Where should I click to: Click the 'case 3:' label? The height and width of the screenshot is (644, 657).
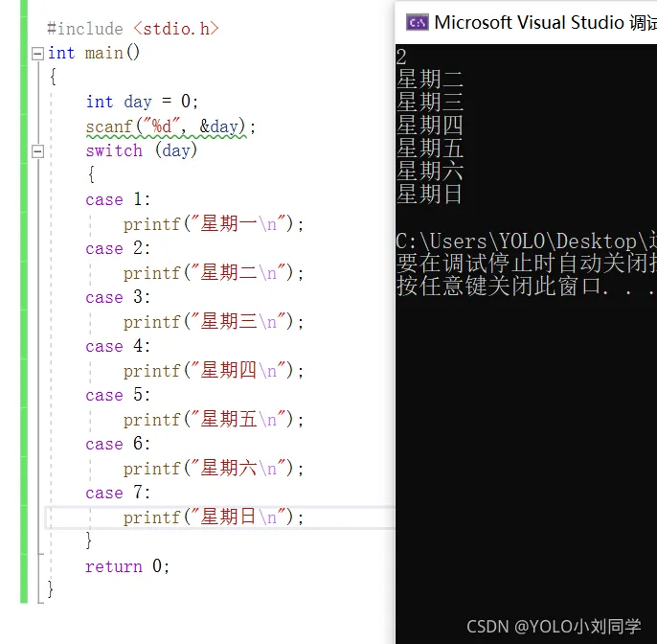click(118, 297)
